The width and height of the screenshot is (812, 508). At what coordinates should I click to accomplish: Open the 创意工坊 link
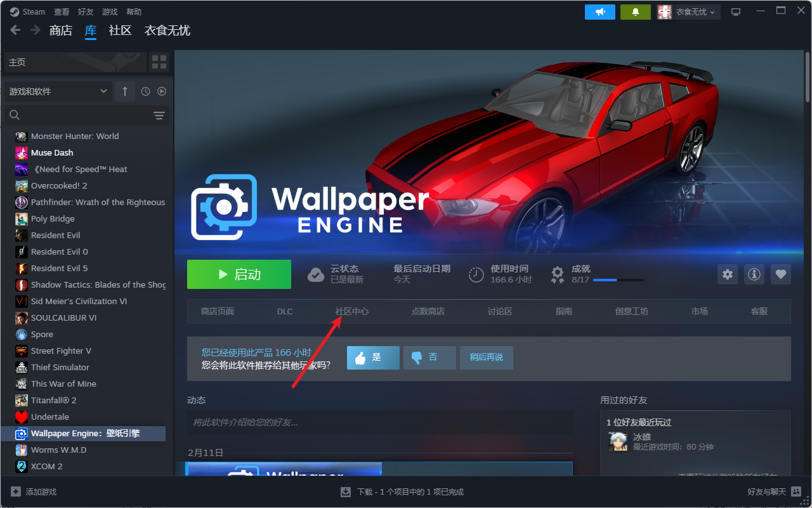(x=632, y=311)
